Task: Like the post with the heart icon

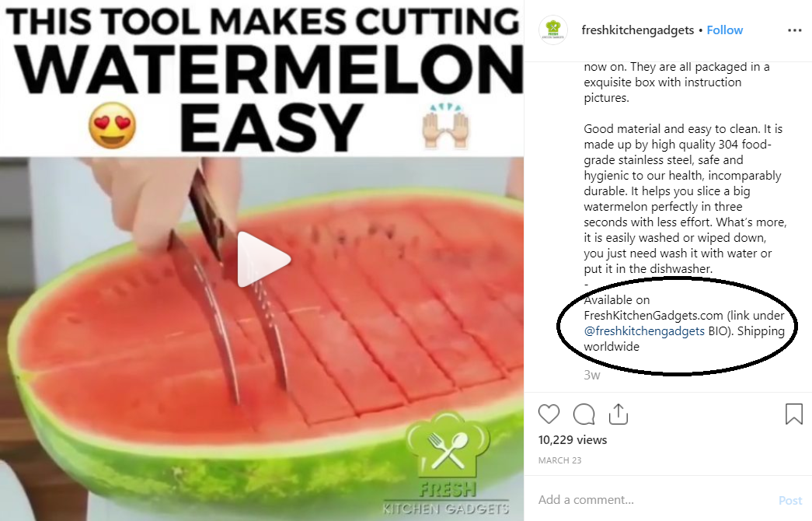Action: (549, 414)
